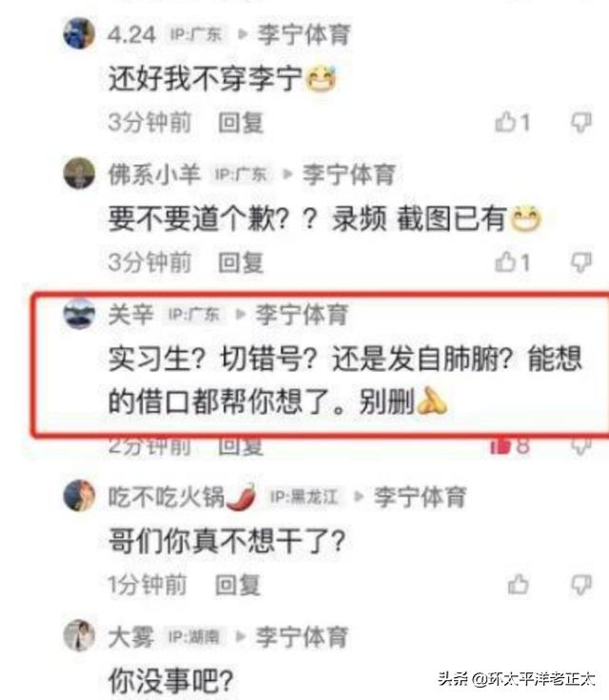Open 佛系小羊's profile avatar
Viewport: 609px width, 700px height.
pyautogui.click(x=79, y=173)
